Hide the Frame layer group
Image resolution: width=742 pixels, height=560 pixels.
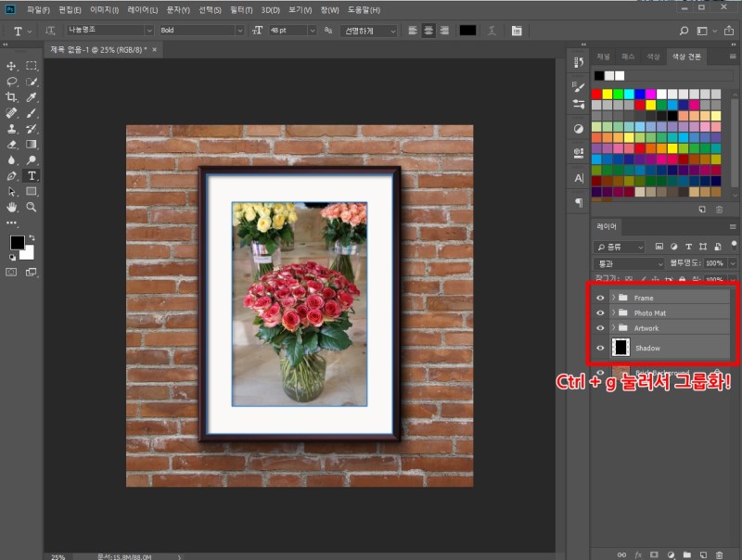[600, 298]
